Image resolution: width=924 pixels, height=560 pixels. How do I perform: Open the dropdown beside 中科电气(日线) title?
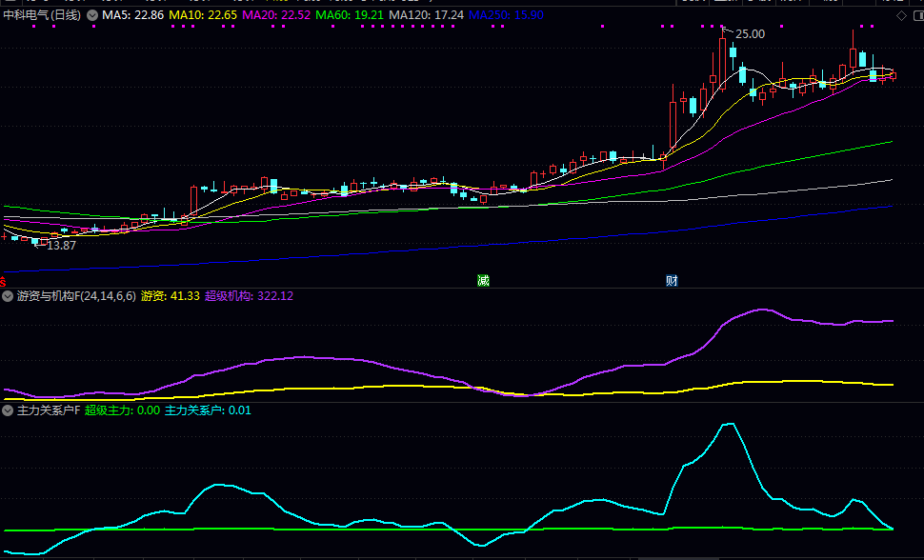pos(92,15)
